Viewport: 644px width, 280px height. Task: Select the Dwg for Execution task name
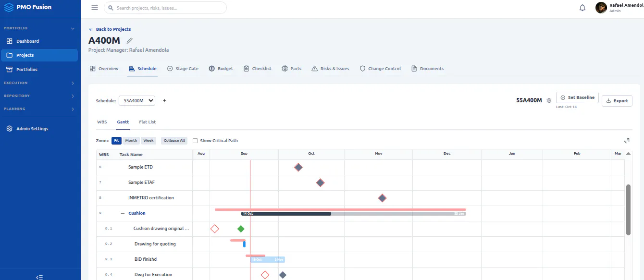point(153,275)
